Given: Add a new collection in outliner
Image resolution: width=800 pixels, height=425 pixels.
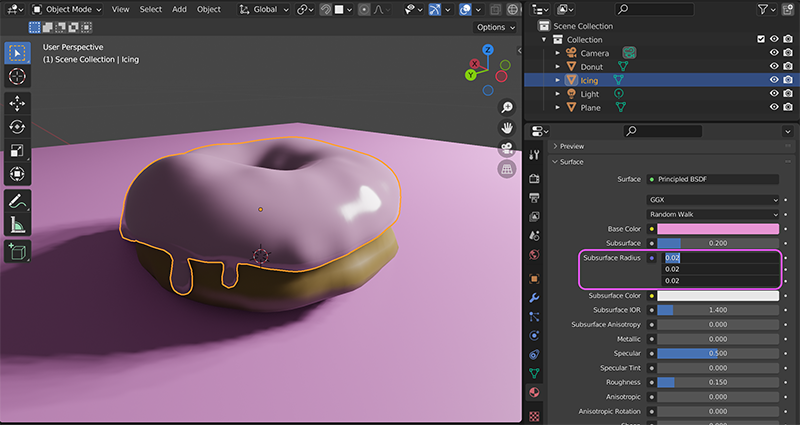Looking at the screenshot, I should 788,9.
